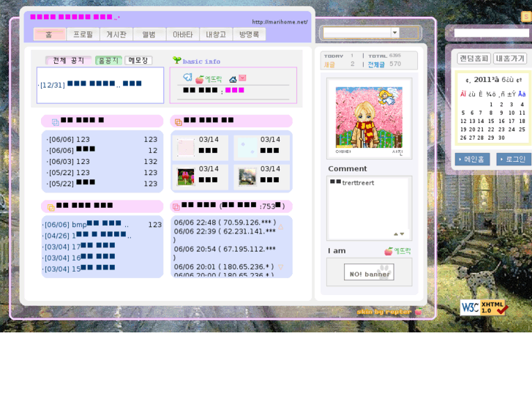The height and width of the screenshot is (399, 532).
Task: Click the NO! banner image
Action: click(x=369, y=272)
